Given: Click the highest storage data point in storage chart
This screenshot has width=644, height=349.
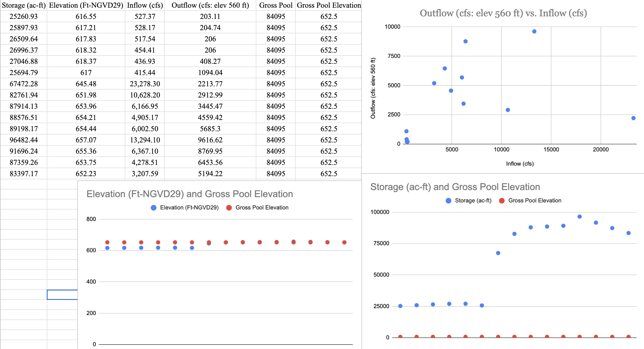Looking at the screenshot, I should tap(580, 217).
